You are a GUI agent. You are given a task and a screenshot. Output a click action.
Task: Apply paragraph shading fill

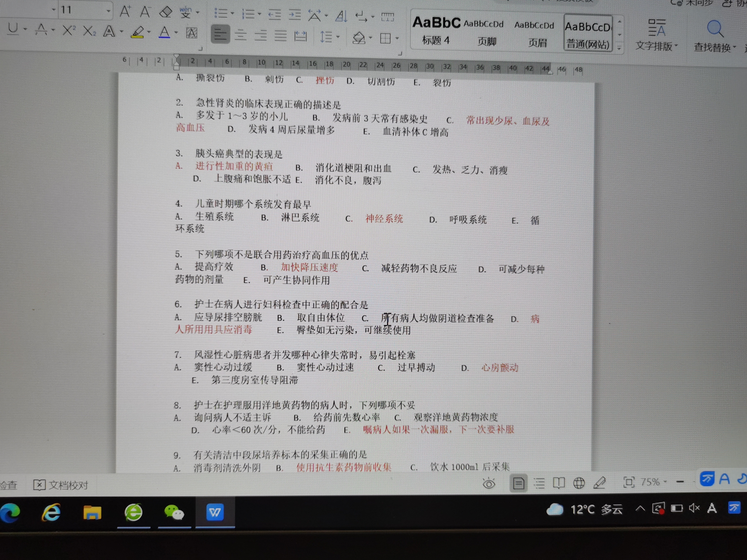359,38
